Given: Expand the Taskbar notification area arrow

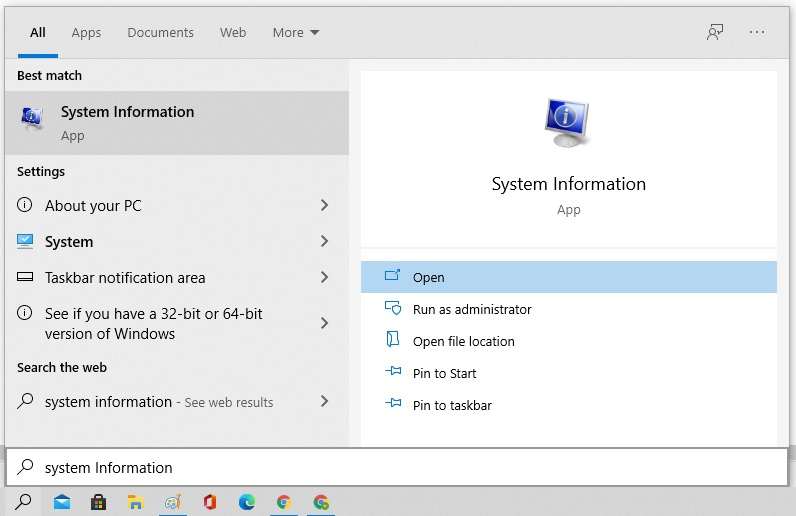Looking at the screenshot, I should 324,278.
